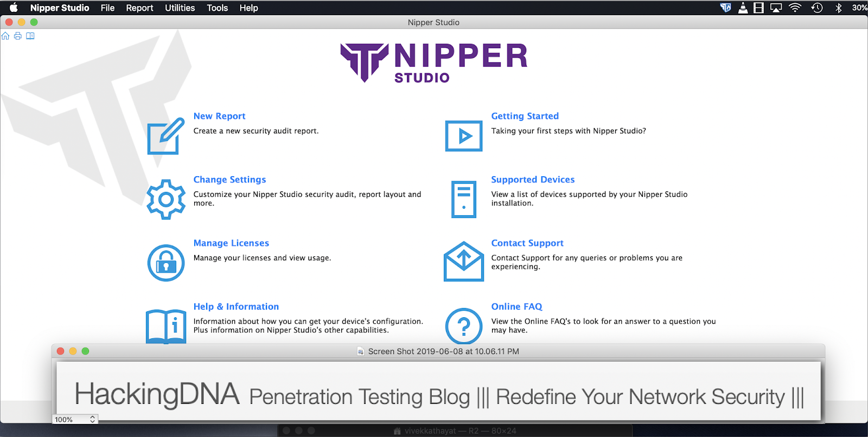Screen dimensions: 868x437
Task: Click the AirPlay display menu bar icon
Action: point(776,8)
